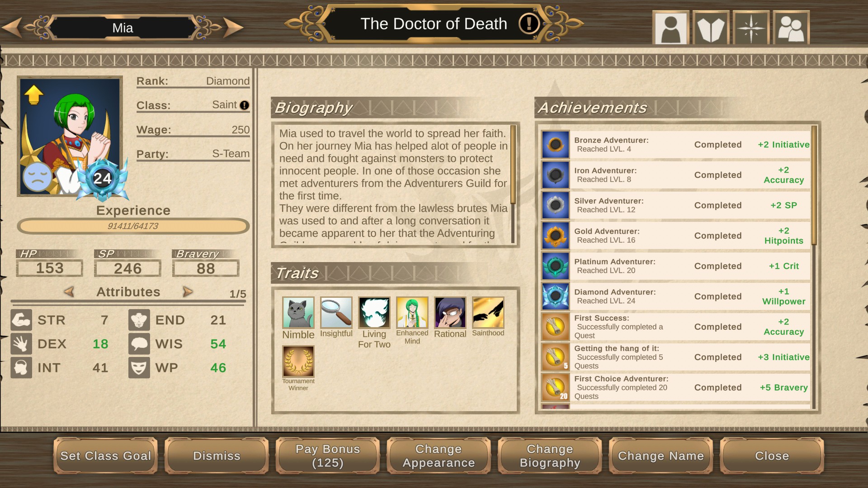
Task: Show previous Attributes page
Action: (69, 292)
